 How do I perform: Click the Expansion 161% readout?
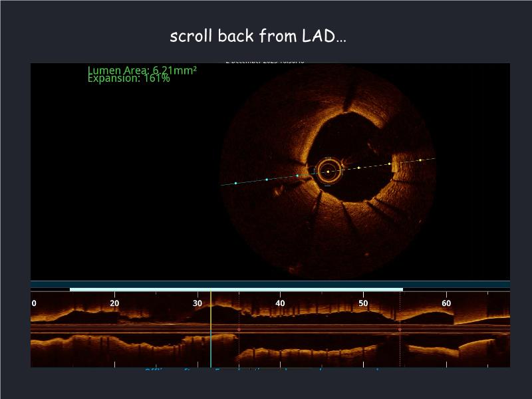point(128,78)
